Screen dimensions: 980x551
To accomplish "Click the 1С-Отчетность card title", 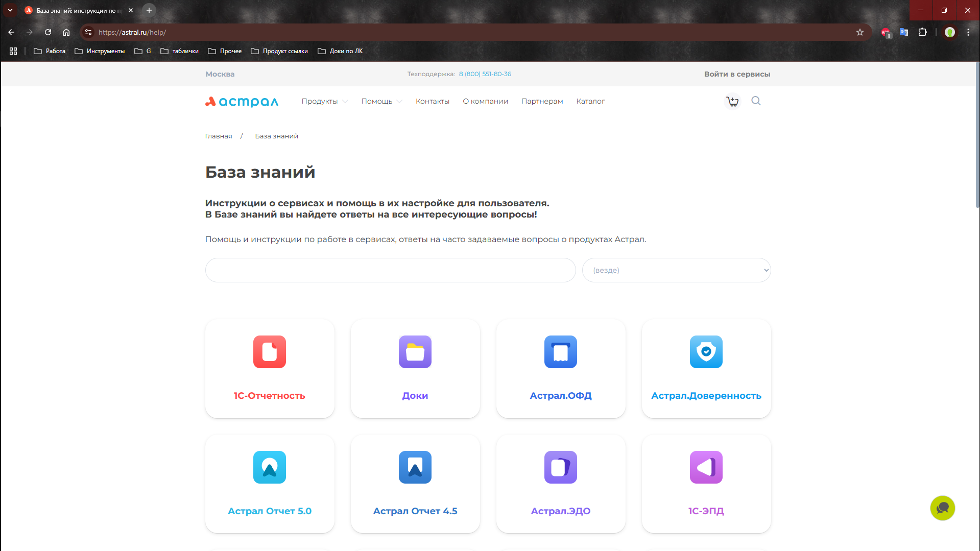I will 270,396.
